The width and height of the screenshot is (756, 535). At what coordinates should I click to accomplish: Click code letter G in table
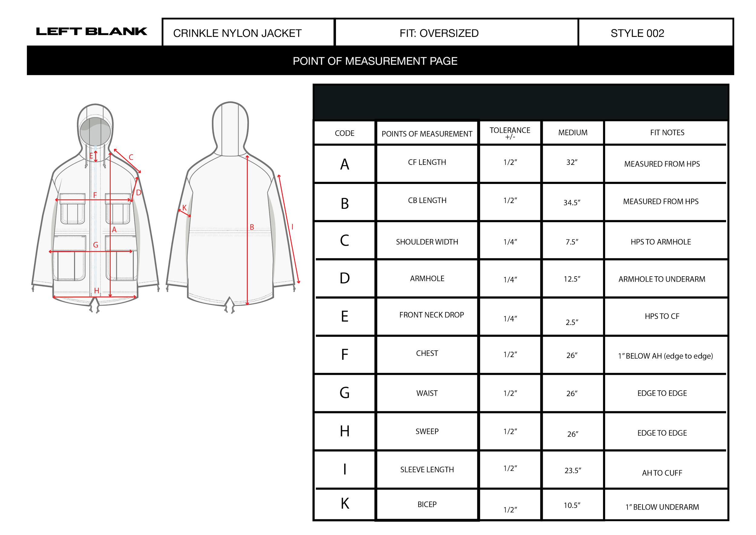344,393
